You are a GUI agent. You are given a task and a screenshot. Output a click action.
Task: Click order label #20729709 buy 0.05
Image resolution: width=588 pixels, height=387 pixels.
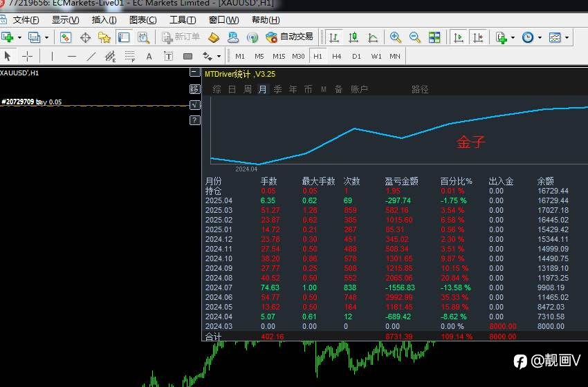coord(32,102)
